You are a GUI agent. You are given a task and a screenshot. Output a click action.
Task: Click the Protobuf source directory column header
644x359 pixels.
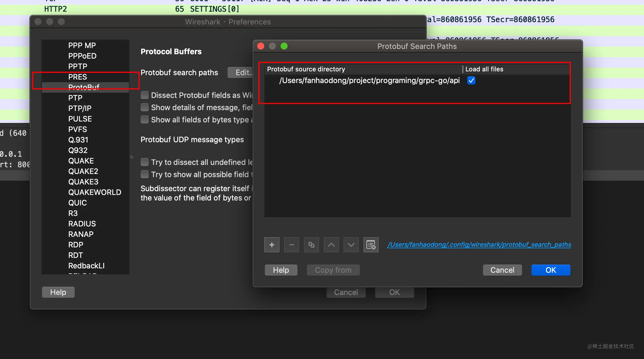[x=363, y=69]
